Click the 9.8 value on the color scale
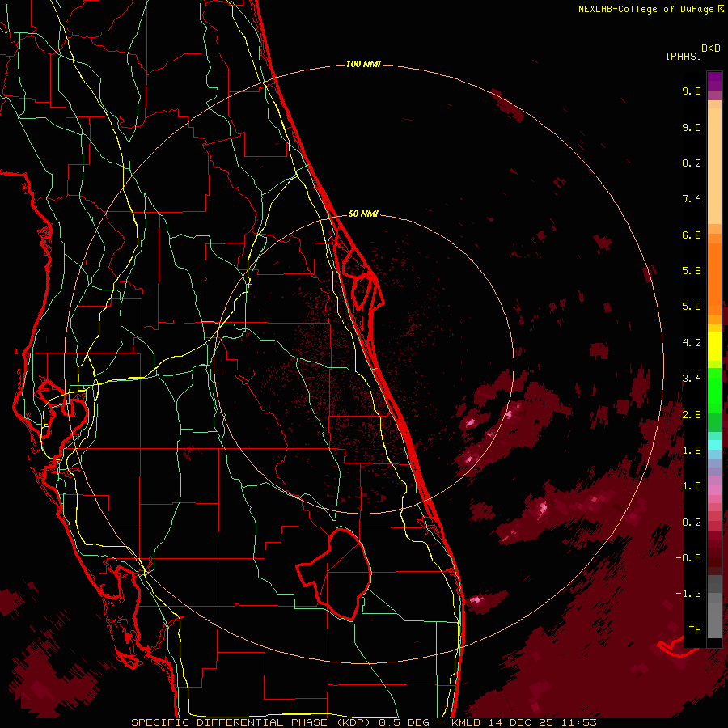This screenshot has height=728, width=728. click(692, 91)
